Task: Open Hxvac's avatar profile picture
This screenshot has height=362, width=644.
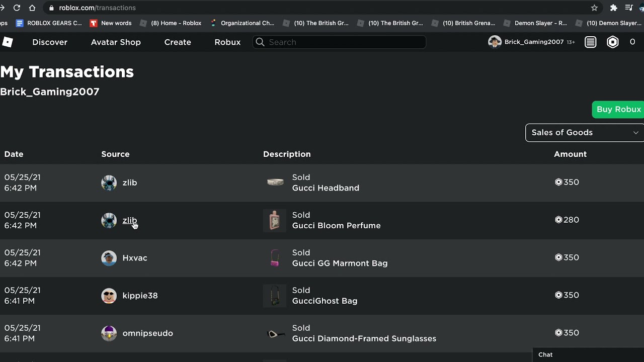Action: tap(109, 258)
